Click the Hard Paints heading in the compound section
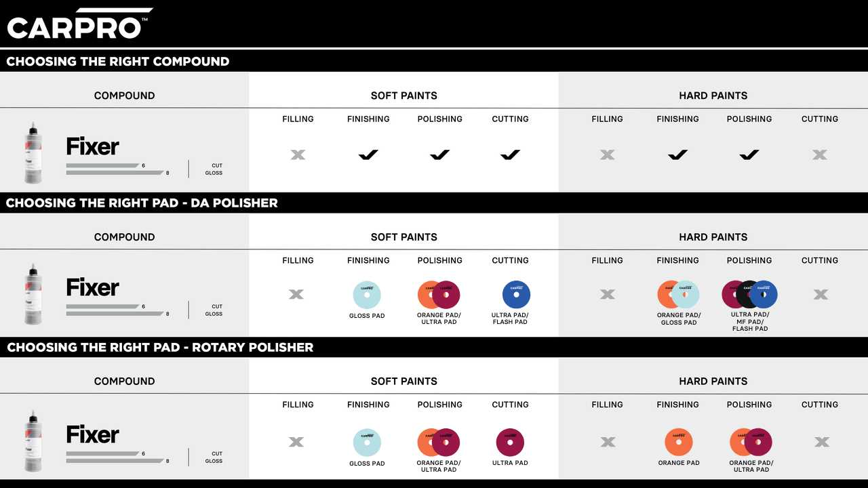This screenshot has width=868, height=488. pyautogui.click(x=713, y=96)
